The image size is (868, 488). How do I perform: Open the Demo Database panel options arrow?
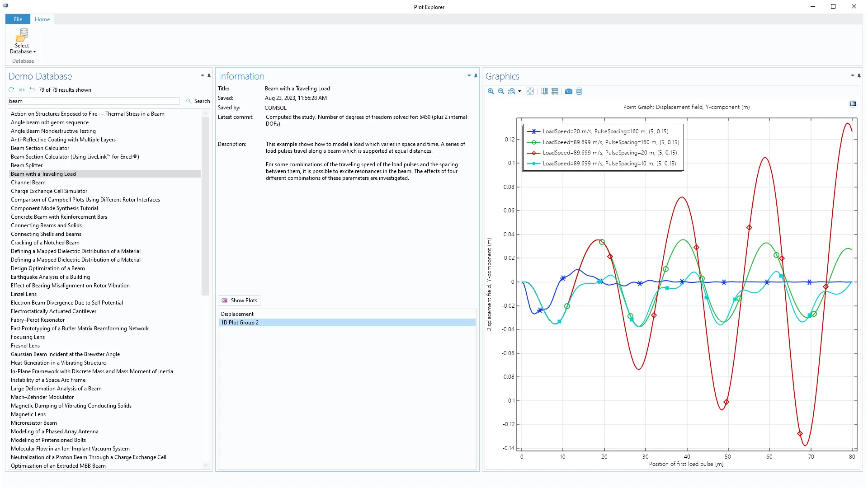click(202, 76)
